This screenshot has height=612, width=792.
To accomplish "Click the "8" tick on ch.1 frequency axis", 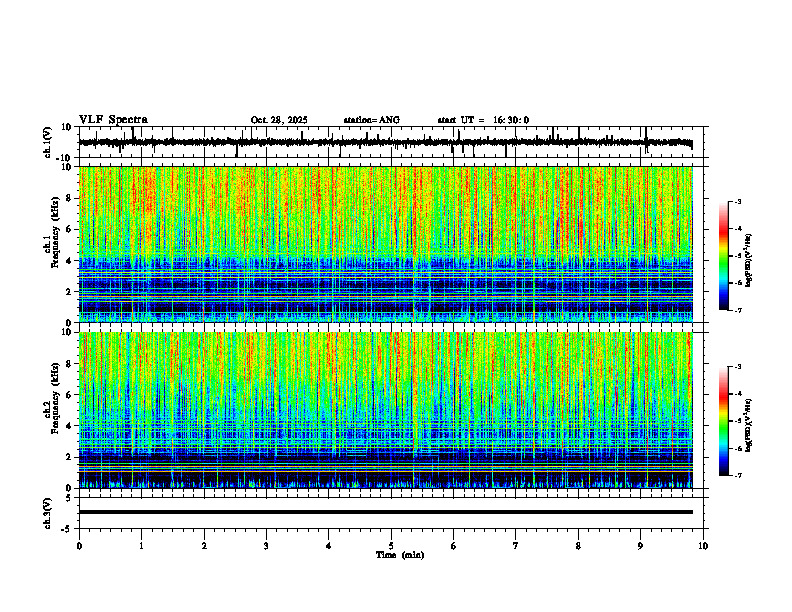I will 70,198.
